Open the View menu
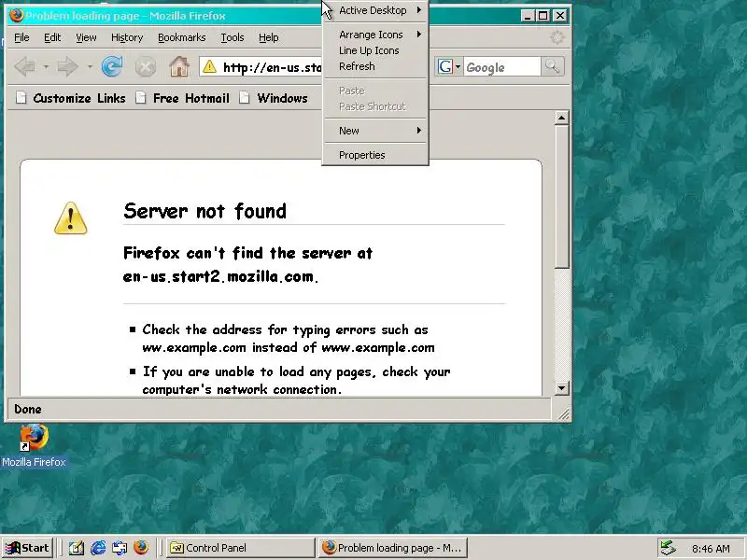Screen dimensions: 747x560 tap(86, 37)
